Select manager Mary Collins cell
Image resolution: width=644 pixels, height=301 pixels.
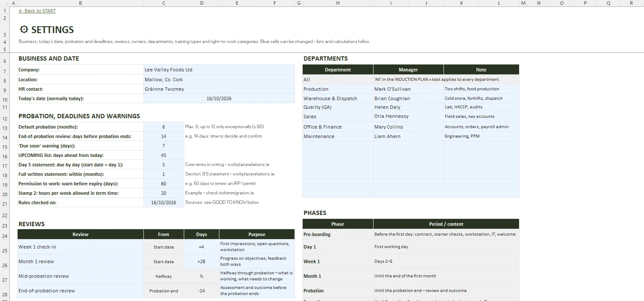pyautogui.click(x=408, y=127)
